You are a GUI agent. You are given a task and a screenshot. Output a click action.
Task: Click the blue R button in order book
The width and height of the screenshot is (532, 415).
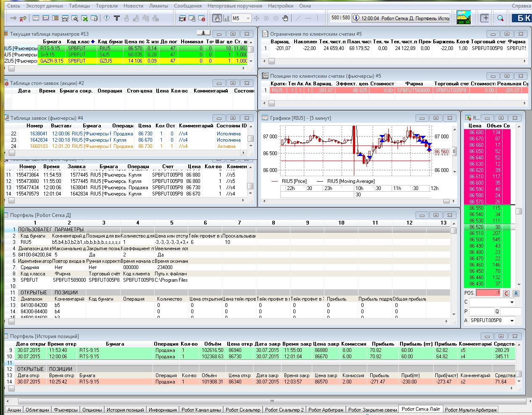click(516, 293)
